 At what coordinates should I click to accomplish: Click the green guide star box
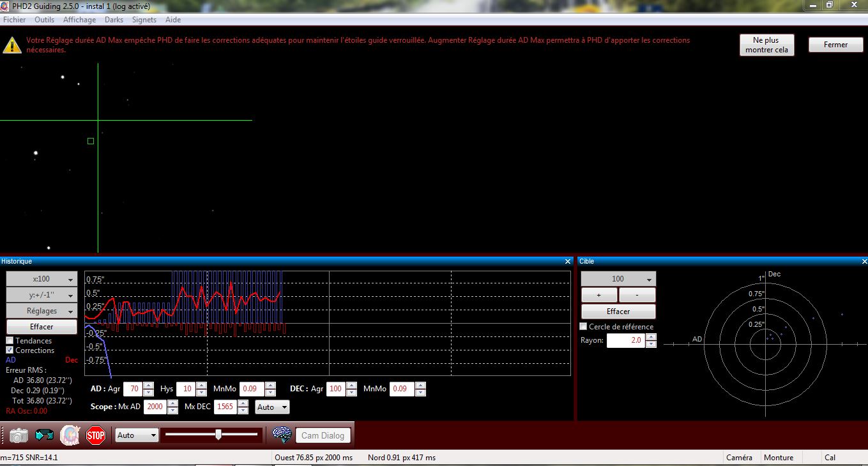91,141
